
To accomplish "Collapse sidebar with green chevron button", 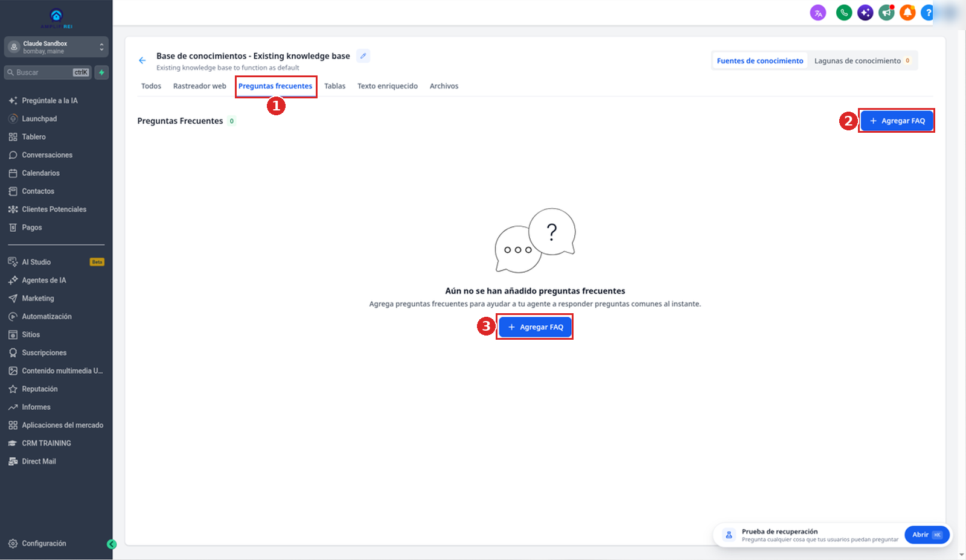I will pos(112,544).
